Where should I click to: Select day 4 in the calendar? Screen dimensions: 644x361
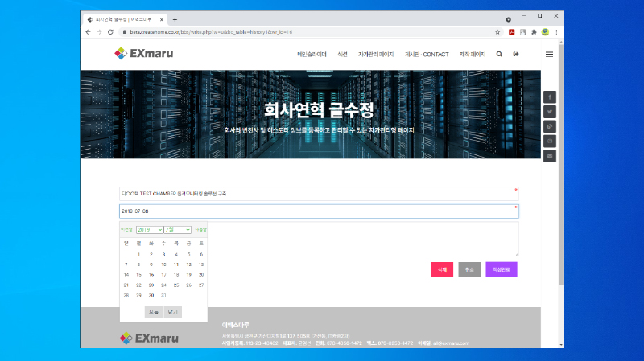[x=176, y=255]
